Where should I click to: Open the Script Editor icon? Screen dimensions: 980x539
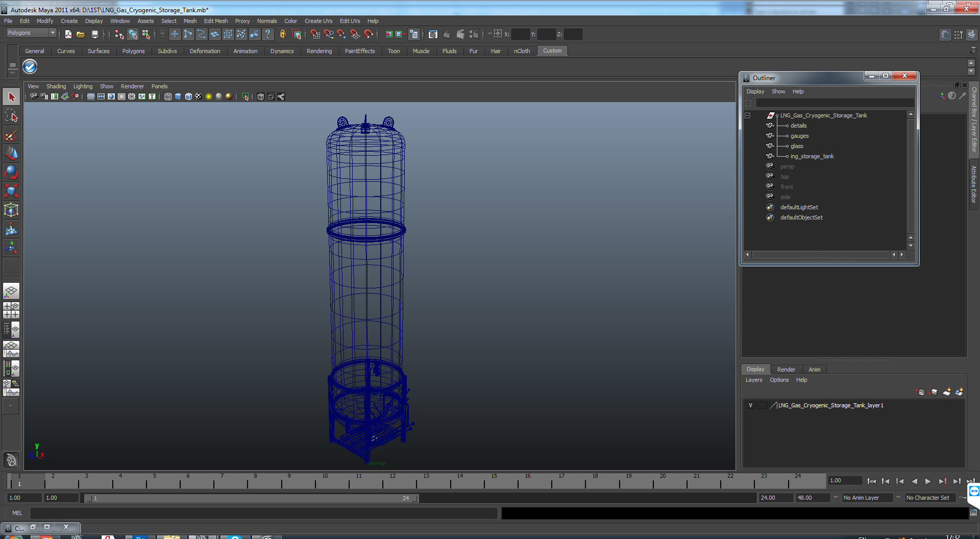[973, 512]
